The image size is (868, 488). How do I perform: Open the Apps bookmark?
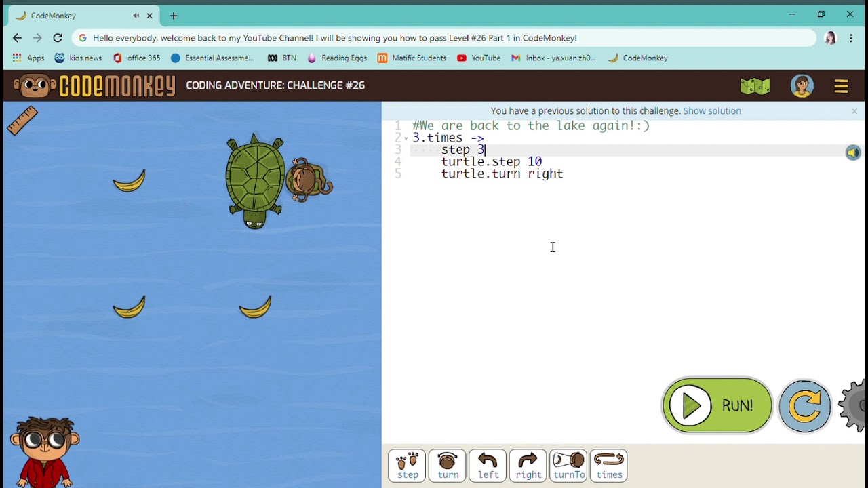coord(28,58)
